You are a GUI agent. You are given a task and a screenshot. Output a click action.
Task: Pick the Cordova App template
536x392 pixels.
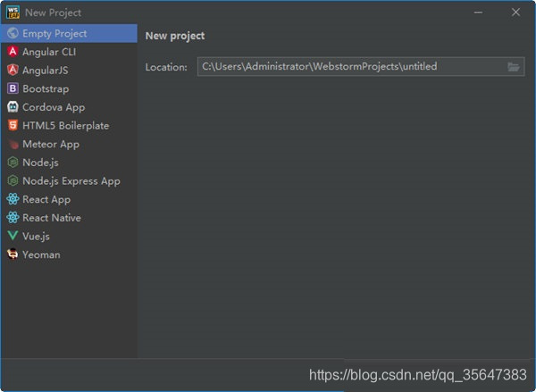tap(69, 107)
